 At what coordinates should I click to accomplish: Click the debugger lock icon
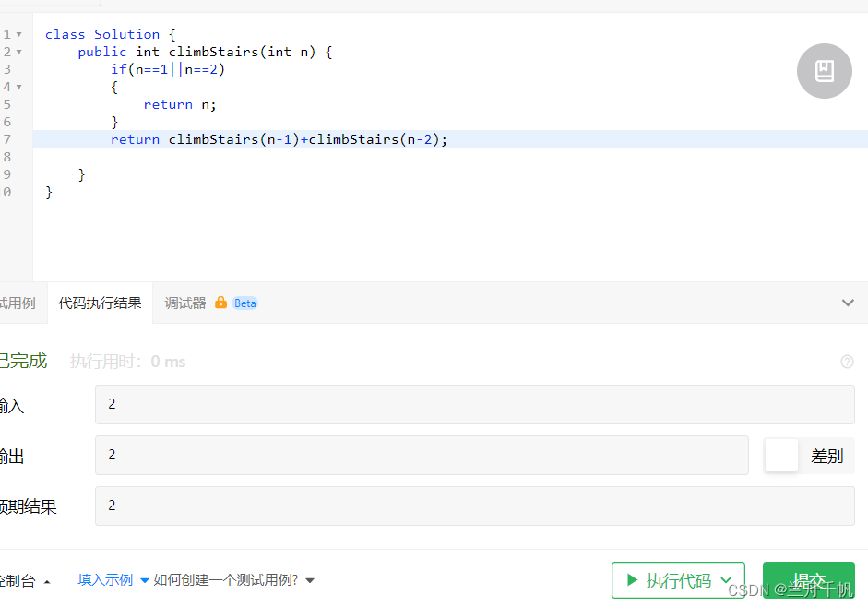pos(220,303)
